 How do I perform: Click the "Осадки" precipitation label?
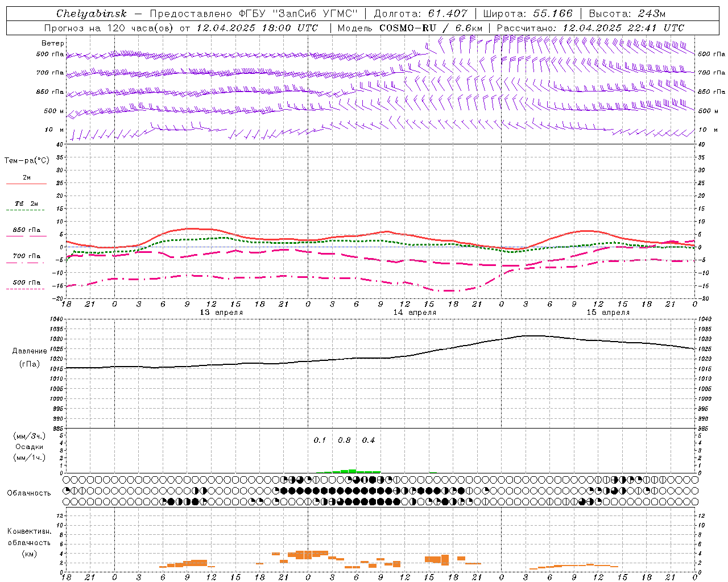pos(30,447)
